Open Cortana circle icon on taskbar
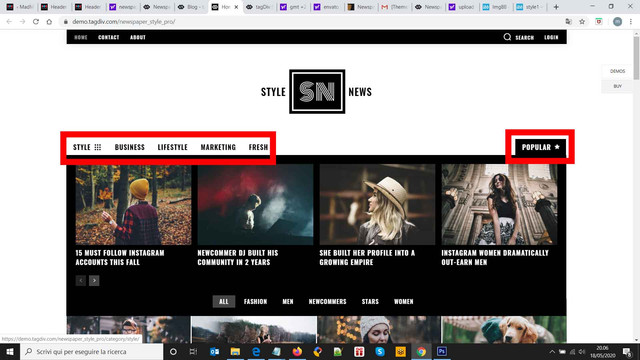640x360 pixels. 173,351
